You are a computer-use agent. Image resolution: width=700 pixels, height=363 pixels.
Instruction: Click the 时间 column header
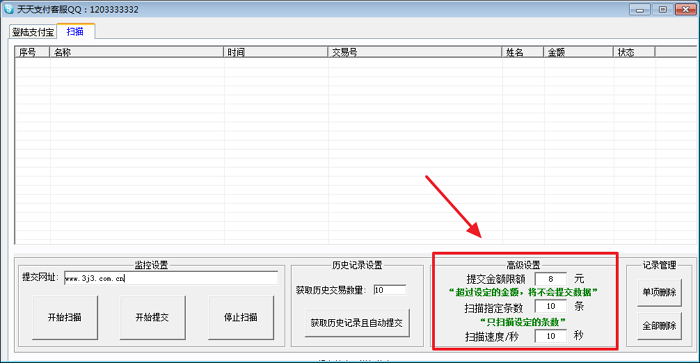[x=275, y=52]
